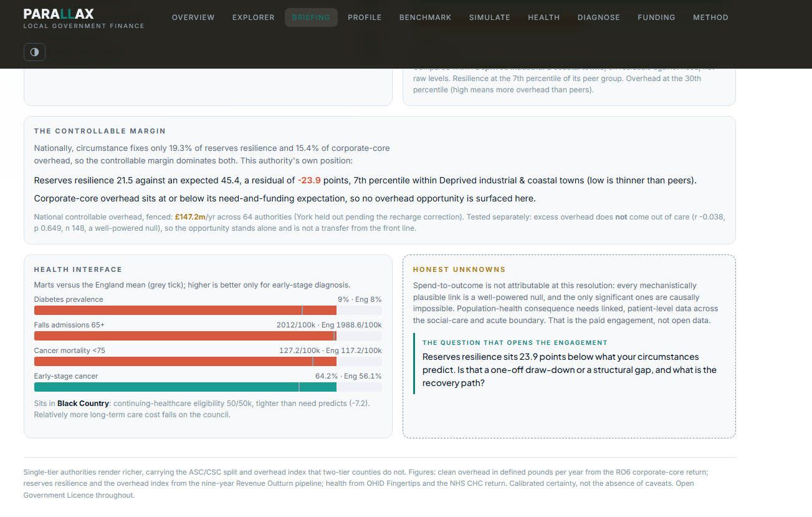Screen dimensions: 812x517
Task: Navigate to the Simulate tab
Action: [489, 17]
